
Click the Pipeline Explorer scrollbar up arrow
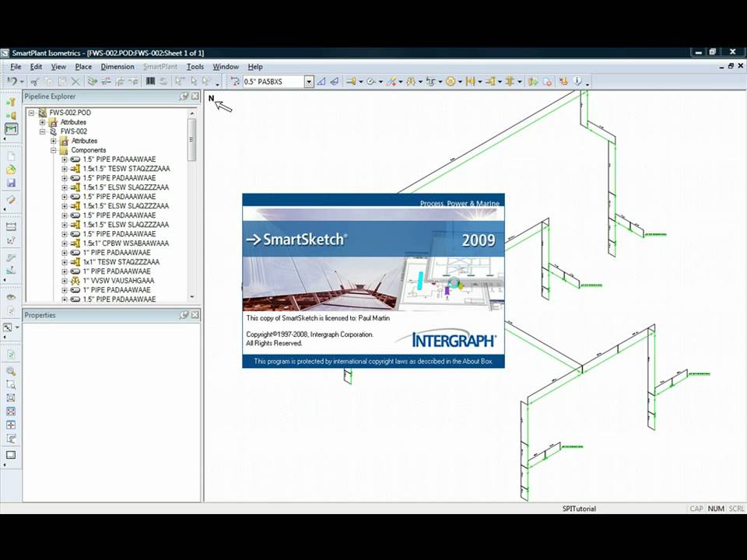coord(192,114)
